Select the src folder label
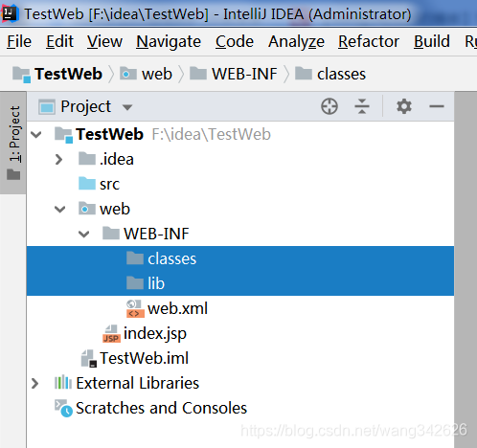This screenshot has height=448, width=477. (x=109, y=185)
